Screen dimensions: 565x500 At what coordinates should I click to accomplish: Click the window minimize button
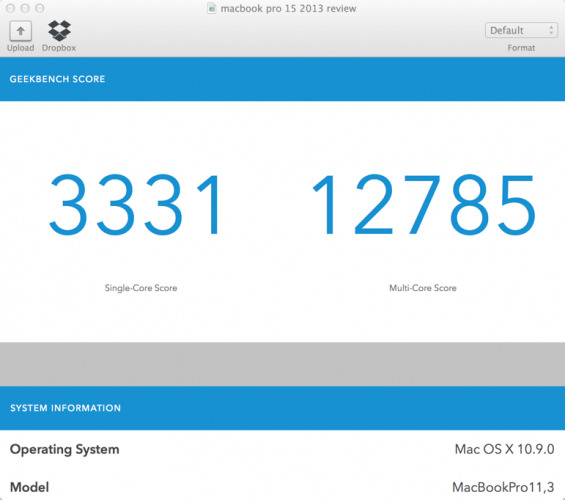tap(25, 8)
